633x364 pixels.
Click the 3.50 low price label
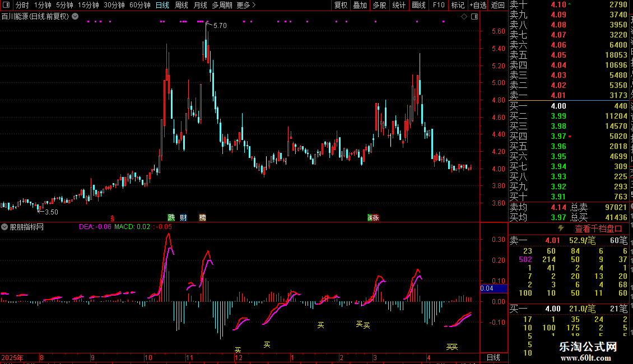(x=52, y=212)
